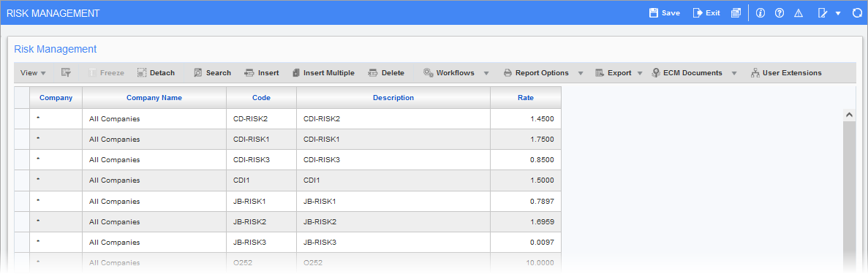Open the help question mark icon
The image size is (868, 274).
(x=780, y=12)
